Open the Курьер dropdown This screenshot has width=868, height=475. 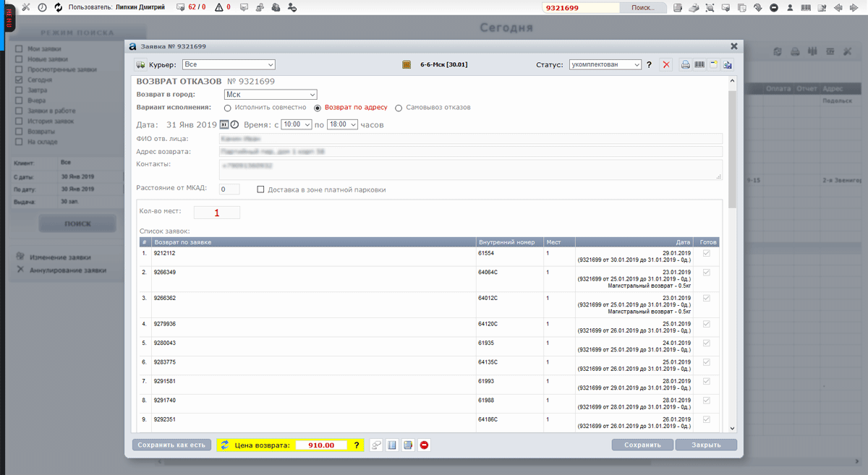click(228, 65)
